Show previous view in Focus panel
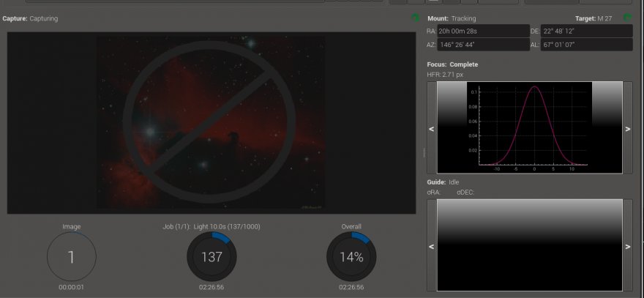 [x=432, y=128]
